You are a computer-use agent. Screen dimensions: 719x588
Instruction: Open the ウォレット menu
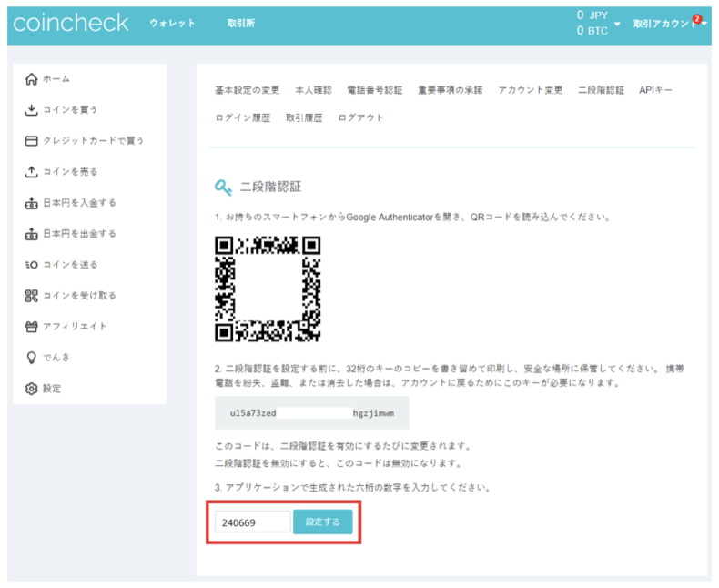pos(172,23)
